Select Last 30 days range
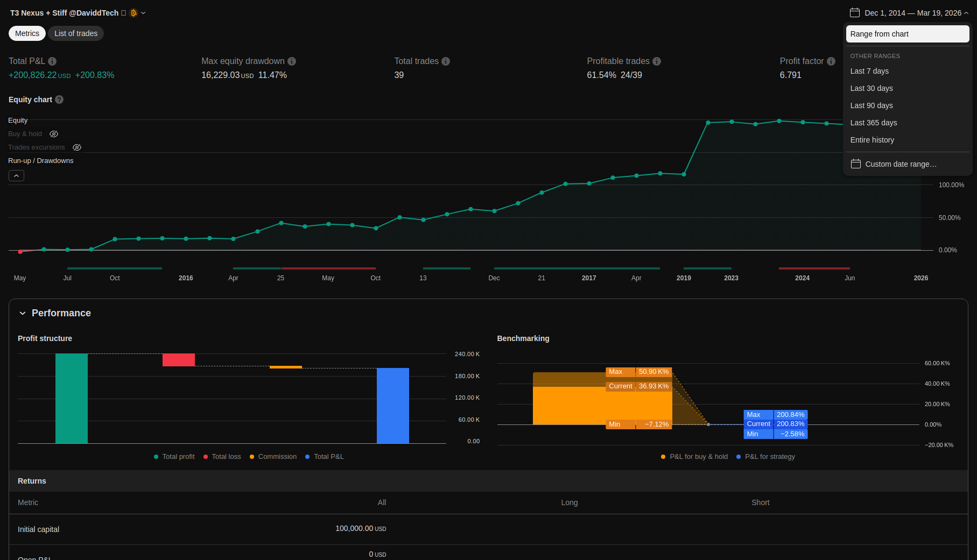This screenshot has height=560, width=977. click(x=871, y=88)
